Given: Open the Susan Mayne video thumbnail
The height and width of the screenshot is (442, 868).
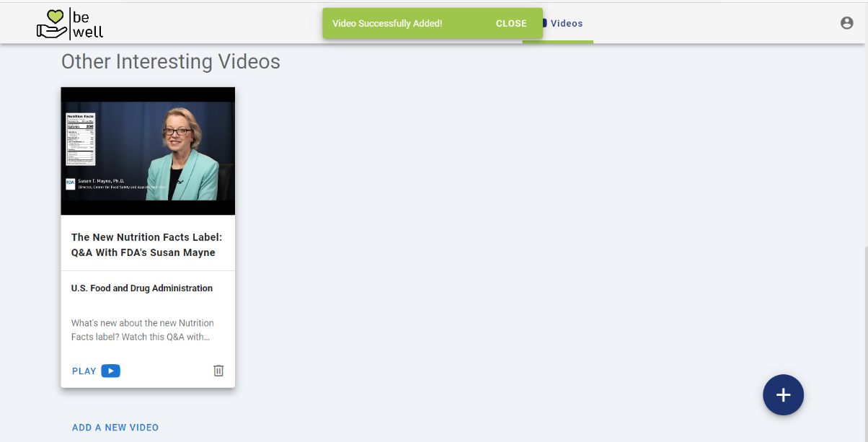Looking at the screenshot, I should click(x=148, y=151).
